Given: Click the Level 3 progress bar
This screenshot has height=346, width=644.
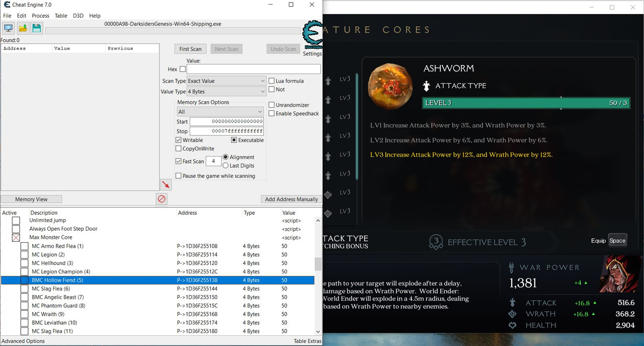Looking at the screenshot, I should [x=526, y=103].
